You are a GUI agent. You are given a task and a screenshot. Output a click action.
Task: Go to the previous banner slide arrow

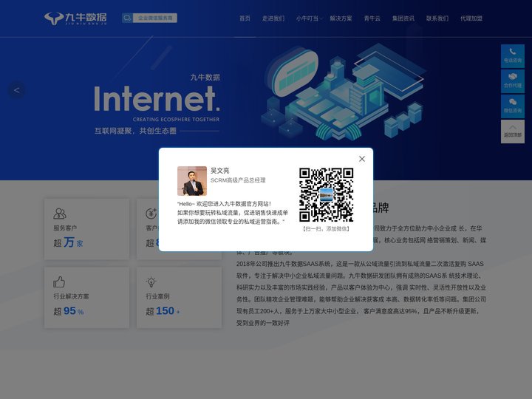pyautogui.click(x=16, y=90)
